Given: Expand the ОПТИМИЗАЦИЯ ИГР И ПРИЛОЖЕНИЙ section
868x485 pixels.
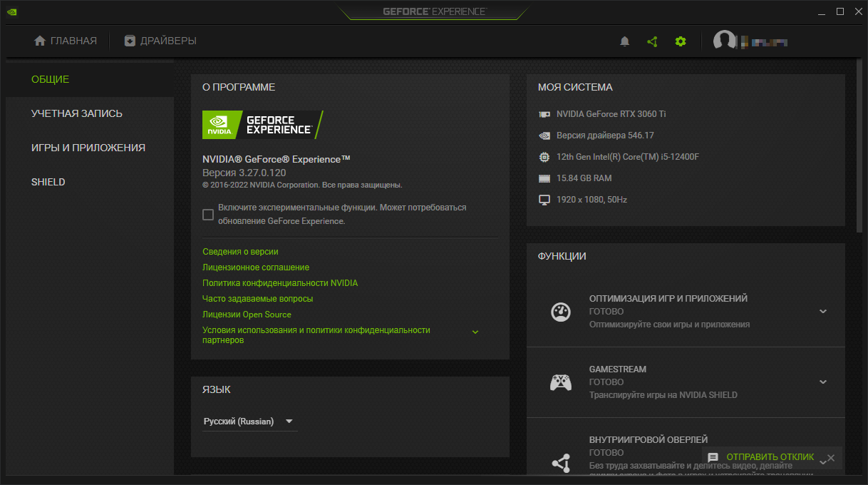Looking at the screenshot, I should 823,312.
